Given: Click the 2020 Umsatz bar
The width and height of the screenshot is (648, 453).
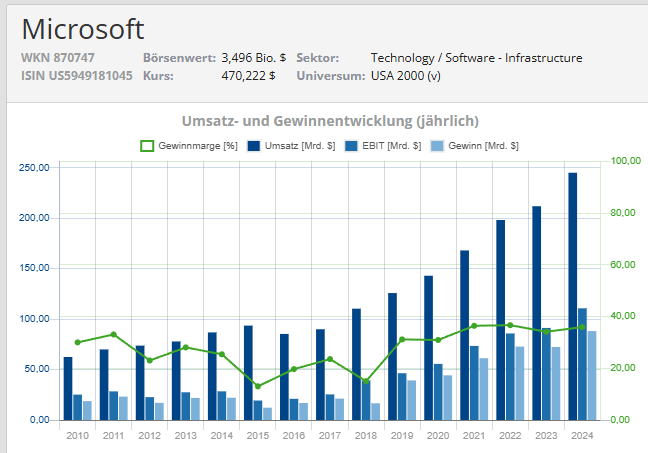Looking at the screenshot, I should (x=429, y=348).
